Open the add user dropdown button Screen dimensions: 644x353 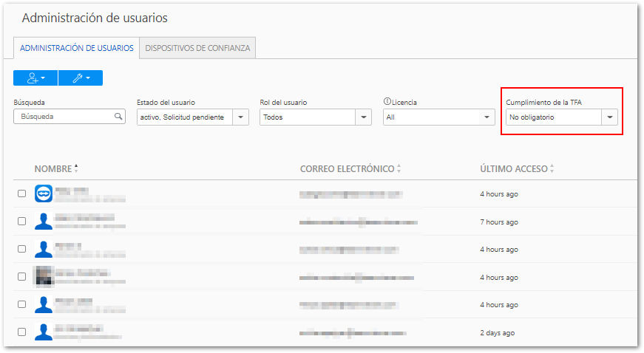pyautogui.click(x=35, y=78)
